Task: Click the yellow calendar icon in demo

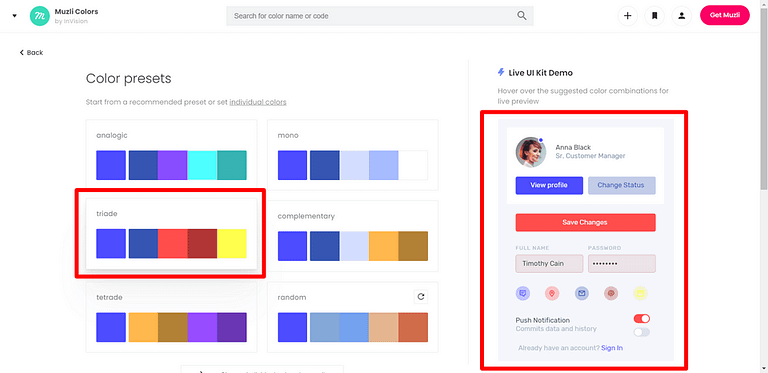Action: (640, 294)
